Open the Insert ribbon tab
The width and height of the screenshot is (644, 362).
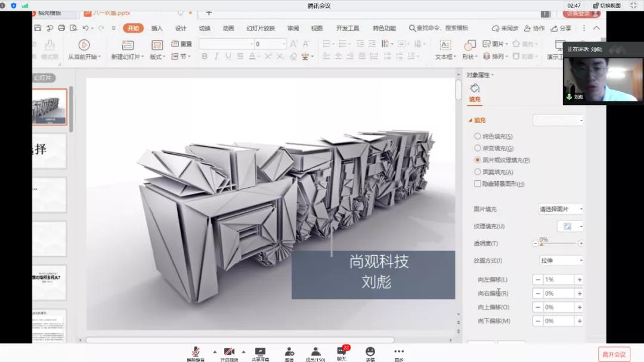point(157,28)
